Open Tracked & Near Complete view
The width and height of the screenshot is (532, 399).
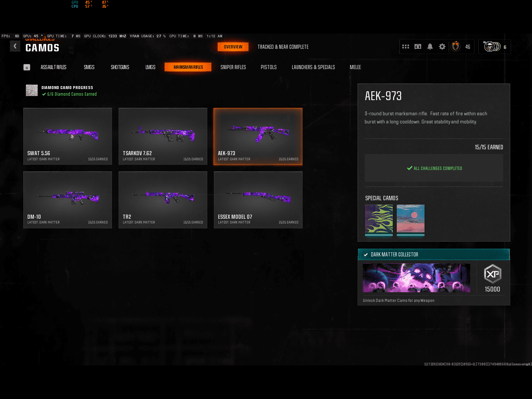tap(283, 47)
